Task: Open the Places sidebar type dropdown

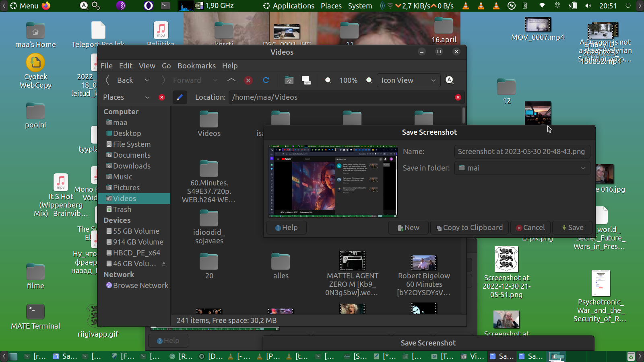Action: click(126, 97)
